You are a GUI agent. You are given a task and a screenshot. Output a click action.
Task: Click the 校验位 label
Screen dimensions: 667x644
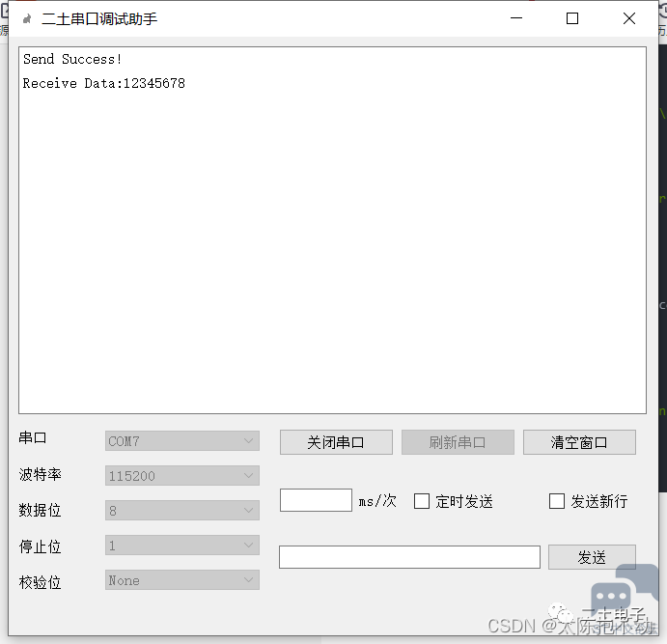41,582
